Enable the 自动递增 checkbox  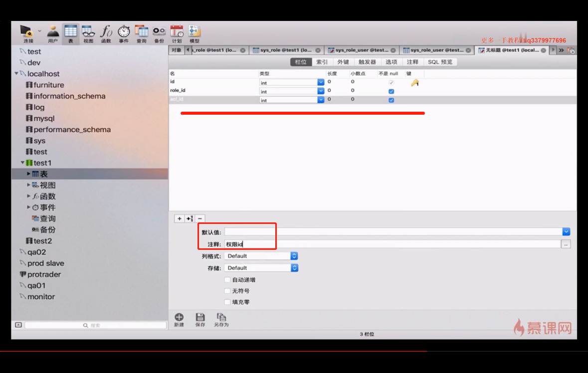[x=227, y=280]
